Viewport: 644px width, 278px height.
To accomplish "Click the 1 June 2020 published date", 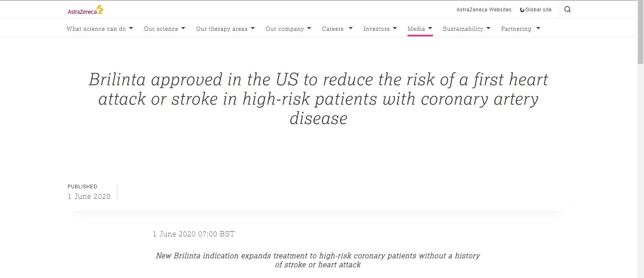I will 89,196.
